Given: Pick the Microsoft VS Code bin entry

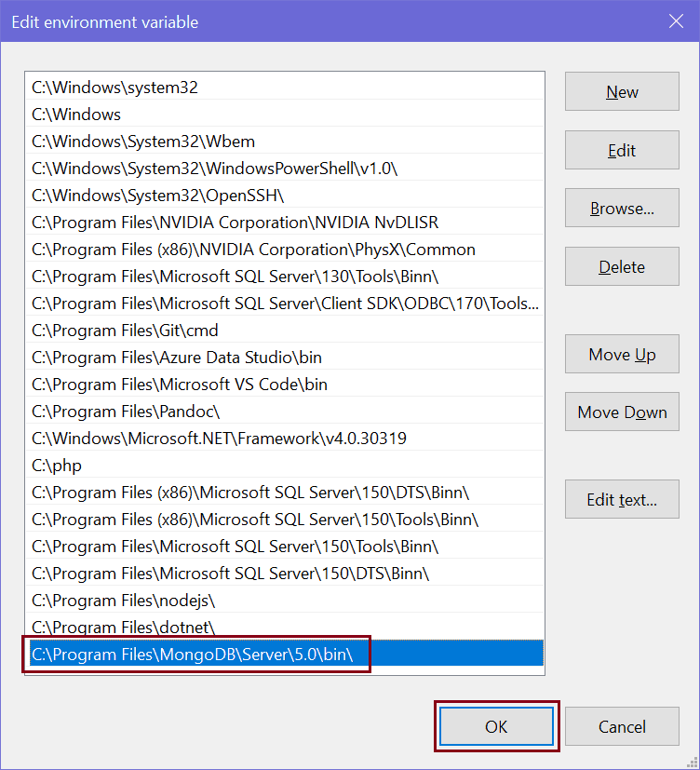Looking at the screenshot, I should coord(180,385).
